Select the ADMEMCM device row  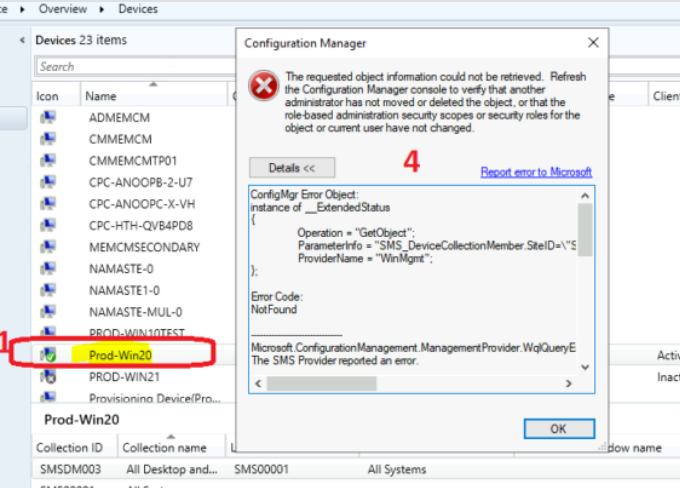coord(134,118)
